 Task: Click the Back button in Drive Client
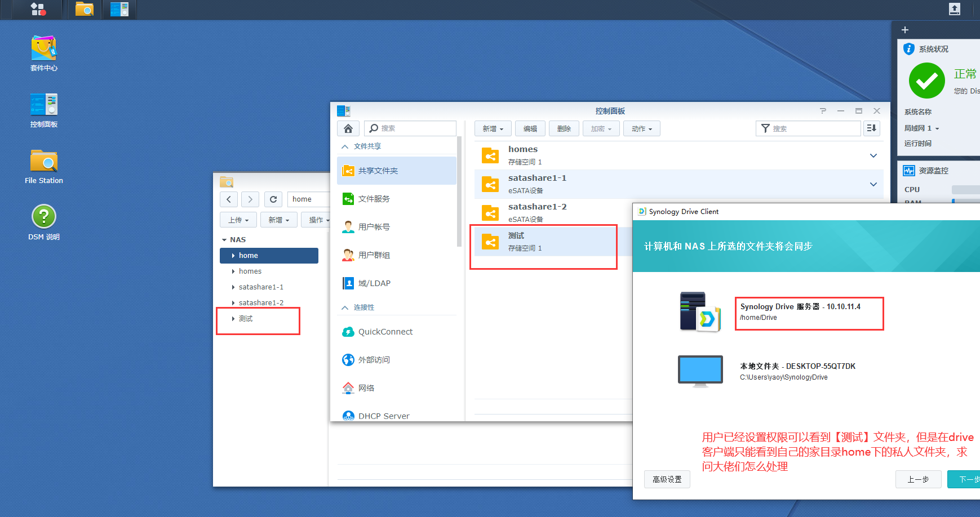919,479
